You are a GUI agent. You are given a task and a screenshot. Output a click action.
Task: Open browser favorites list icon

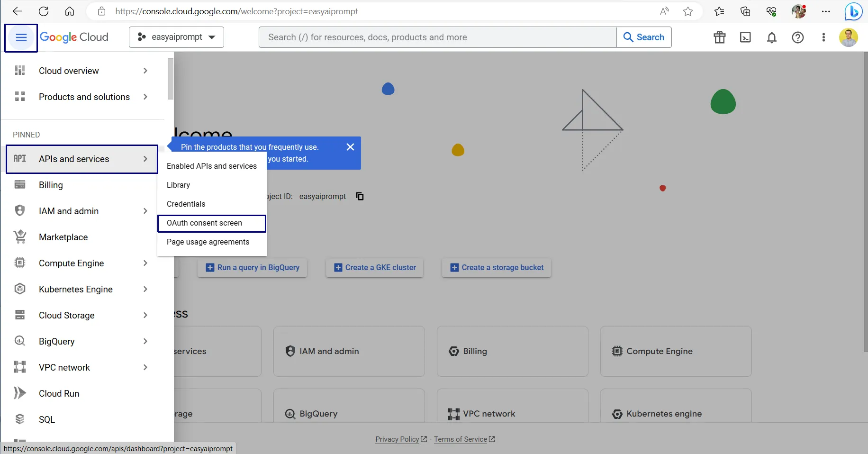[x=719, y=11]
